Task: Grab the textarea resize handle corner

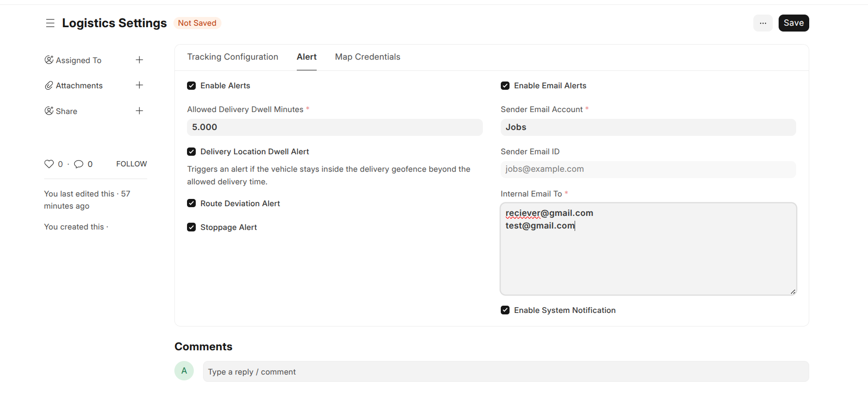Action: [x=793, y=292]
